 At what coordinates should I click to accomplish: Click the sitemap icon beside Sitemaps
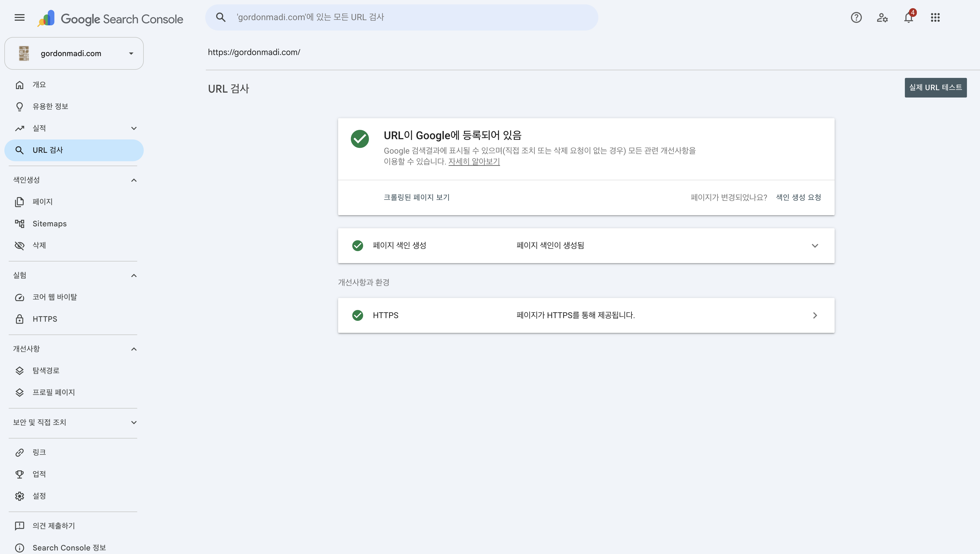[19, 224]
